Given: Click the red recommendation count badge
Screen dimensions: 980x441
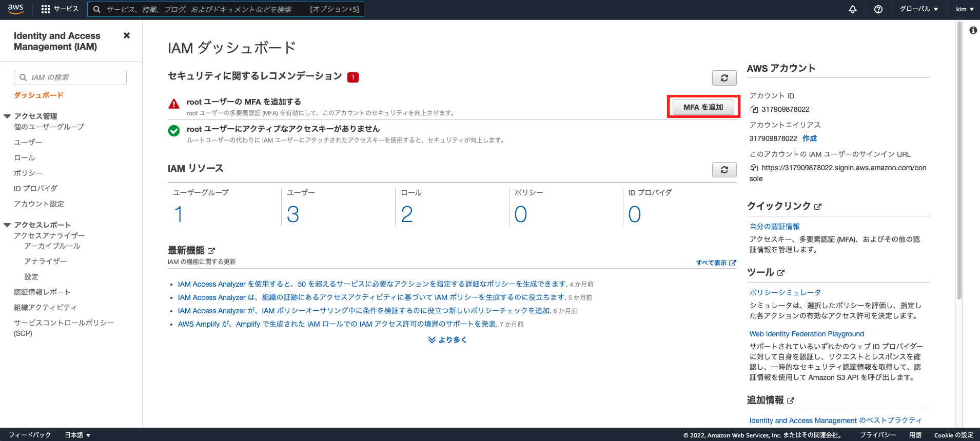Looking at the screenshot, I should (353, 77).
